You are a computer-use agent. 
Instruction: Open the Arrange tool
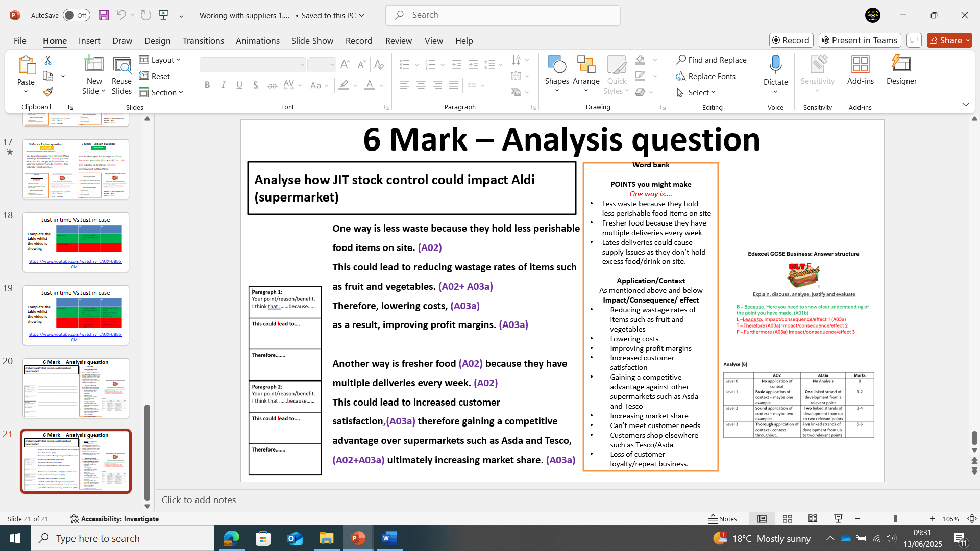586,74
